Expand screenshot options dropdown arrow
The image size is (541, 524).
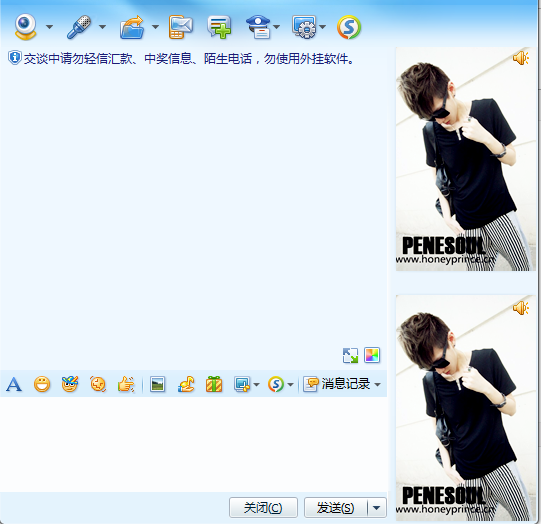(256, 384)
